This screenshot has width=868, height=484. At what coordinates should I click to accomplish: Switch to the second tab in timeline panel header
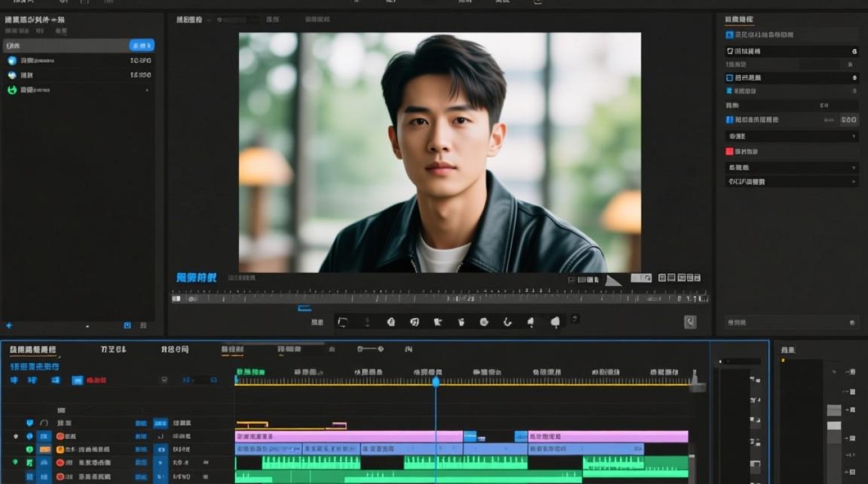pyautogui.click(x=114, y=349)
